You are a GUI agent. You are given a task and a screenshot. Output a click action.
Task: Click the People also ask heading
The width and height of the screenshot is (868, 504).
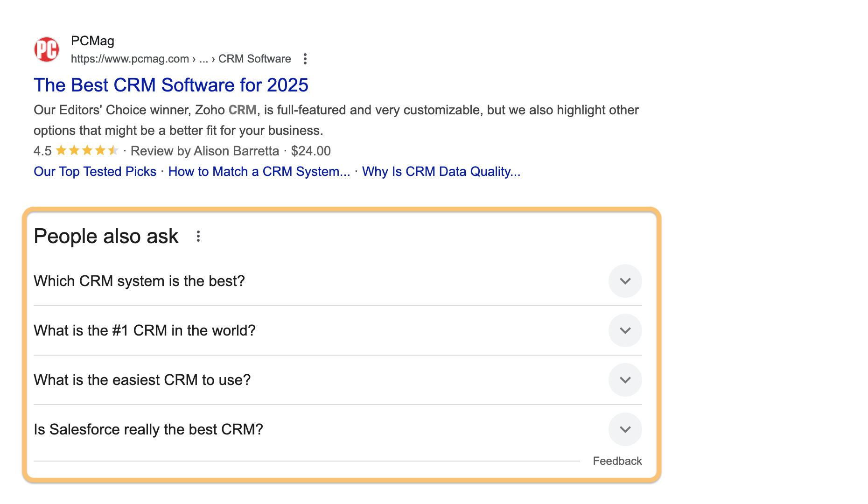pyautogui.click(x=106, y=236)
